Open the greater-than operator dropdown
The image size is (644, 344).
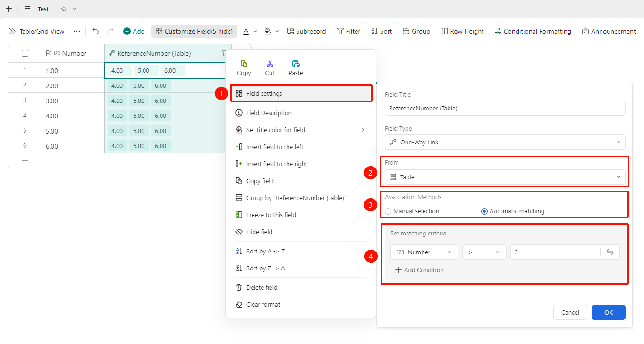coord(484,252)
